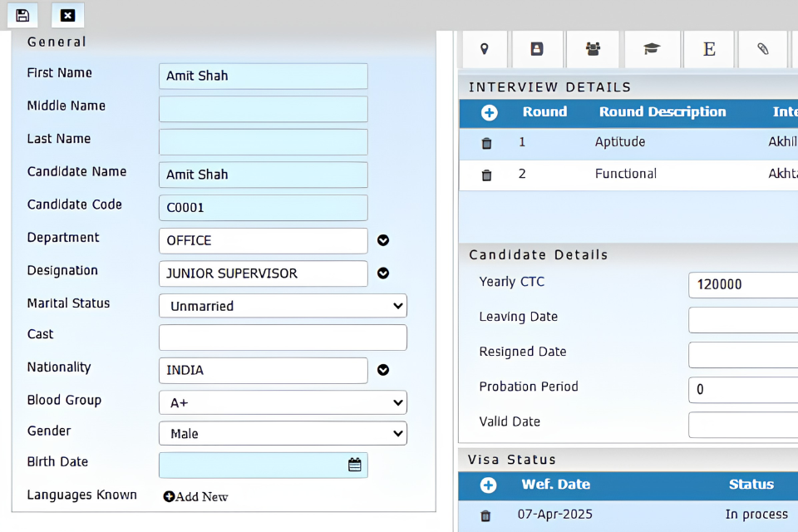
Task: Open the location pin tab
Action: coord(485,49)
